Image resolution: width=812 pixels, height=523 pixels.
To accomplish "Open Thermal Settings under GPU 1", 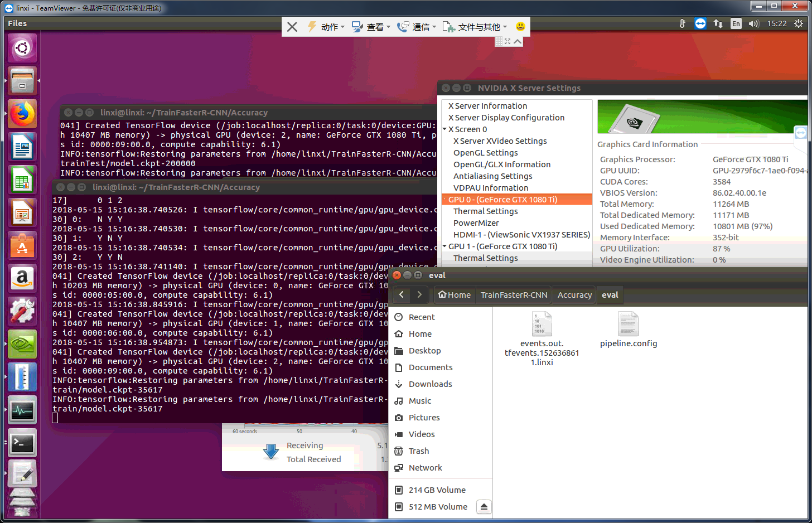I will pyautogui.click(x=485, y=258).
